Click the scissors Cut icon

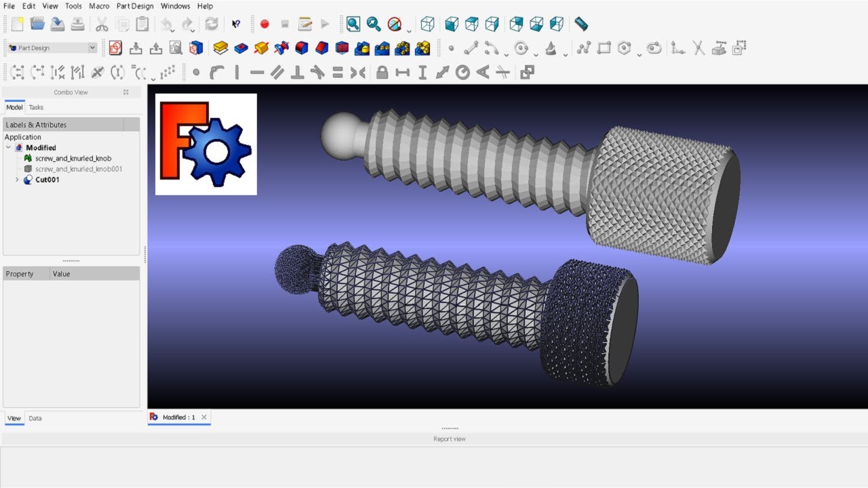coord(102,24)
